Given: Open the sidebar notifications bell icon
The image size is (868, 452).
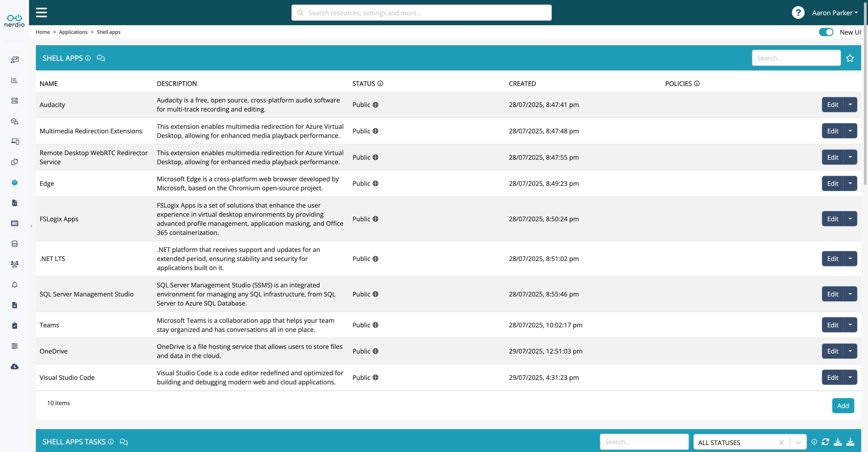Looking at the screenshot, I should pyautogui.click(x=15, y=285).
